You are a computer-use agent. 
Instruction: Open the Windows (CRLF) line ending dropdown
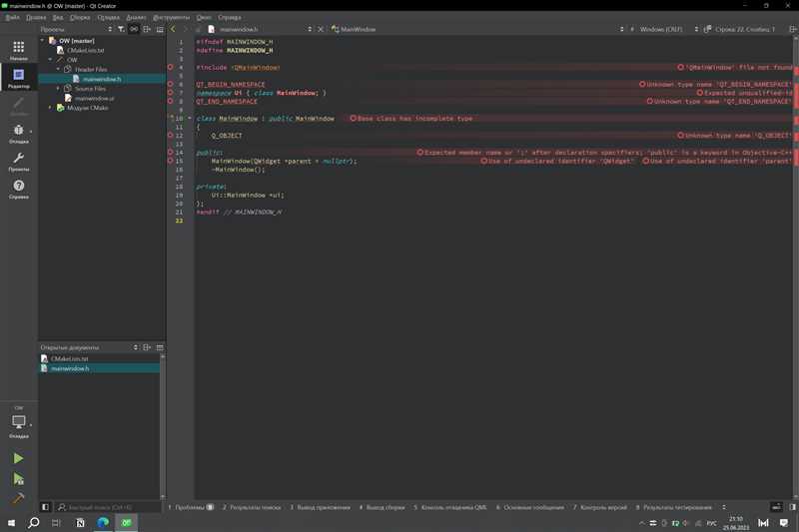(668, 29)
